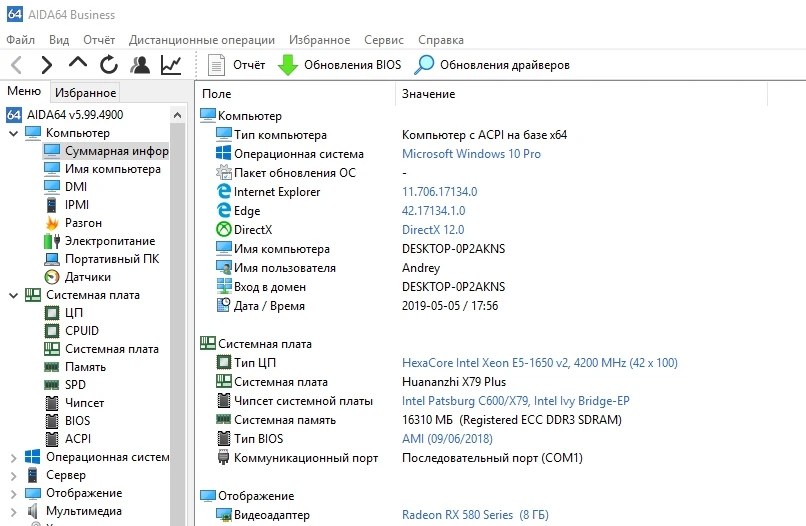Open Портативный ПК tree item
The height and width of the screenshot is (526, 806).
(102, 259)
